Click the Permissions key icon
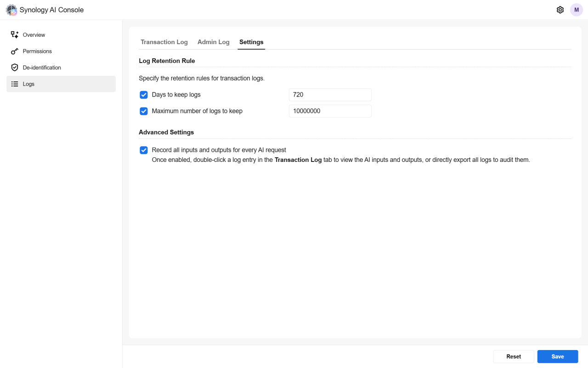 tap(15, 51)
